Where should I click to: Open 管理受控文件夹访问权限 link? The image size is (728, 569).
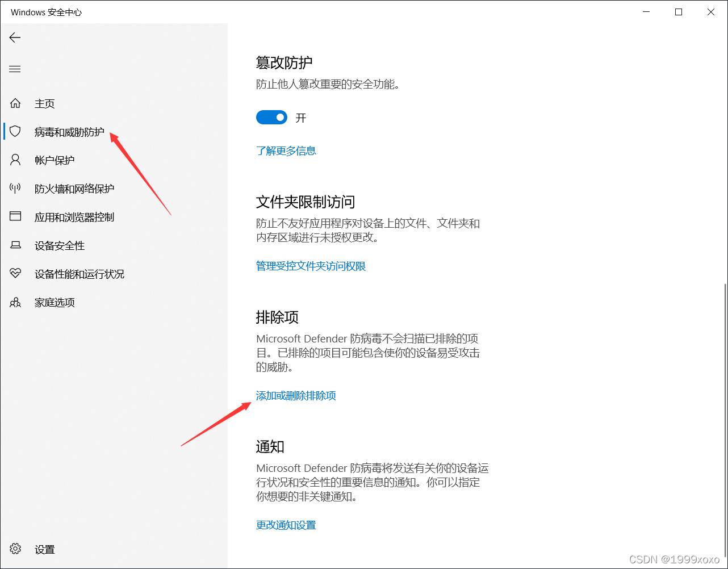coord(311,266)
